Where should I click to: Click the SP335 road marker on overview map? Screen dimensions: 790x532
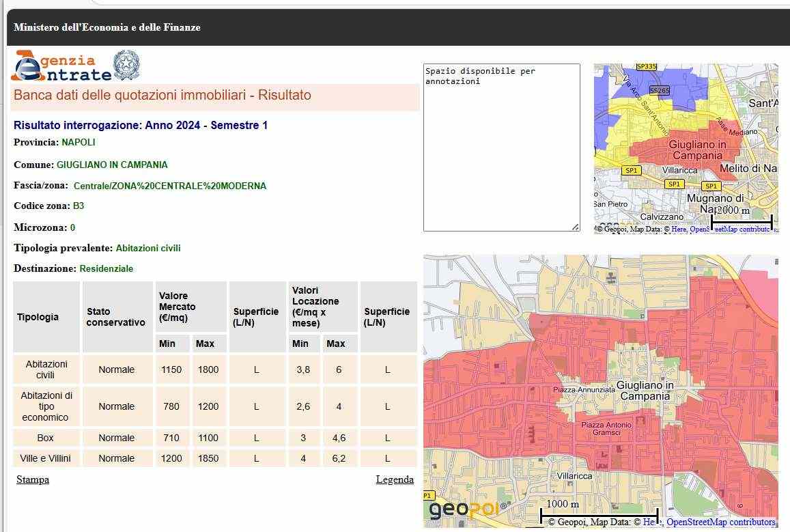[x=645, y=67]
